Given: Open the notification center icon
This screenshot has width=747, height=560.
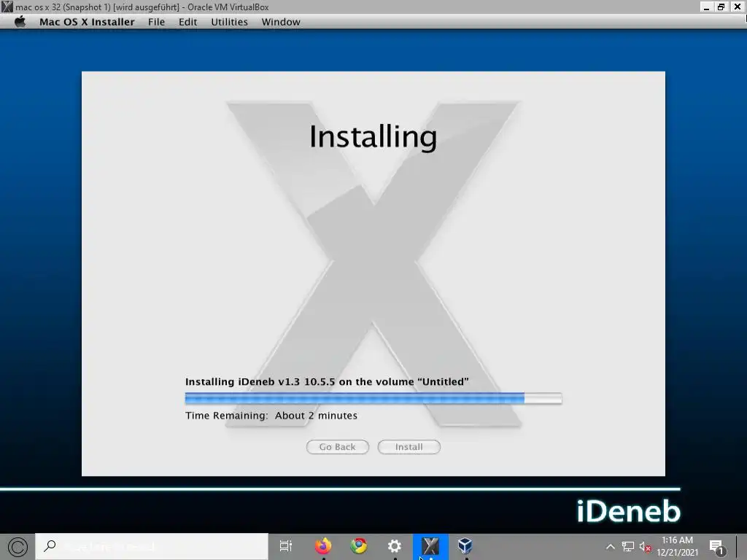Looking at the screenshot, I should (718, 547).
